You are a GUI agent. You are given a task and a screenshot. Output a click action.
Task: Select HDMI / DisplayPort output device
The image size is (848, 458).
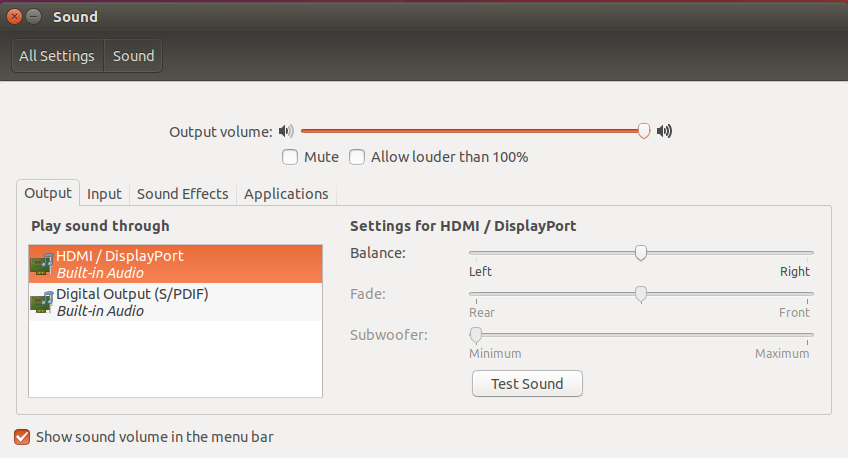tap(176, 264)
